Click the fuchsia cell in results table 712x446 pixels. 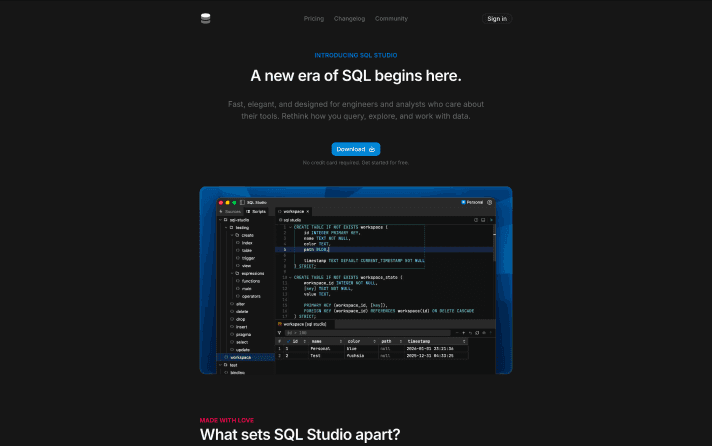pyautogui.click(x=361, y=356)
